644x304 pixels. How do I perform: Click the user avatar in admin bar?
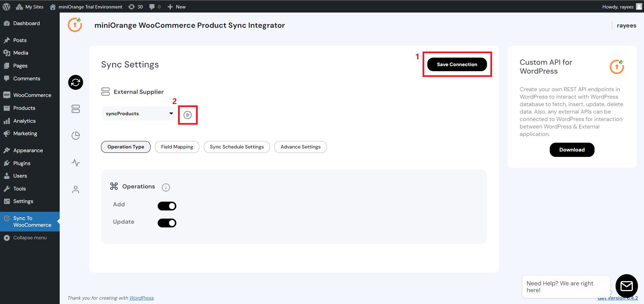click(x=639, y=7)
